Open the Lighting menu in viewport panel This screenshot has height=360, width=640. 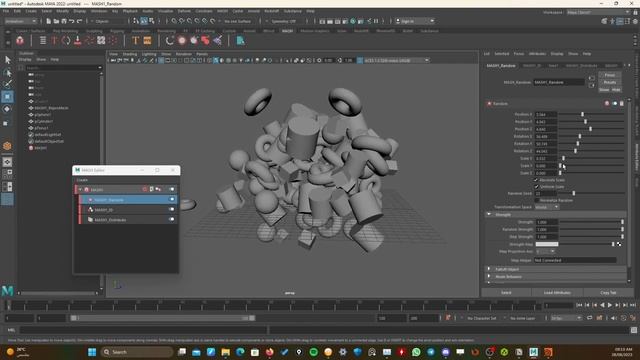(149, 54)
